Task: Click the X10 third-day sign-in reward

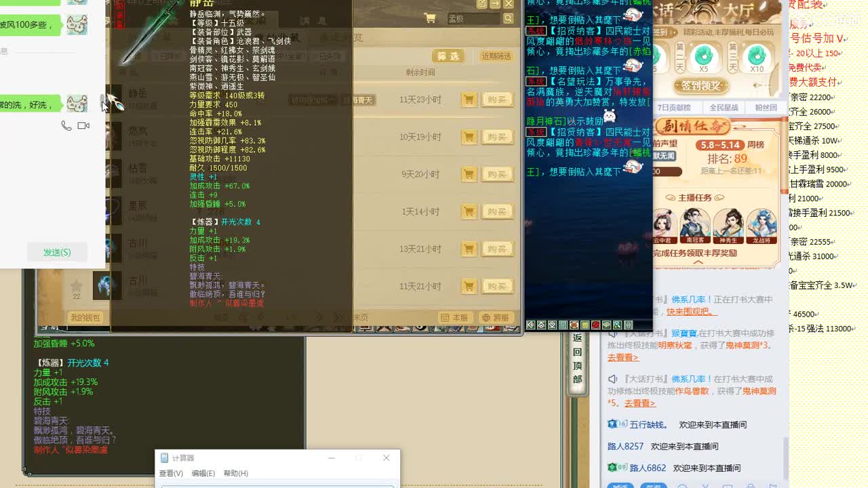Action: tap(757, 58)
